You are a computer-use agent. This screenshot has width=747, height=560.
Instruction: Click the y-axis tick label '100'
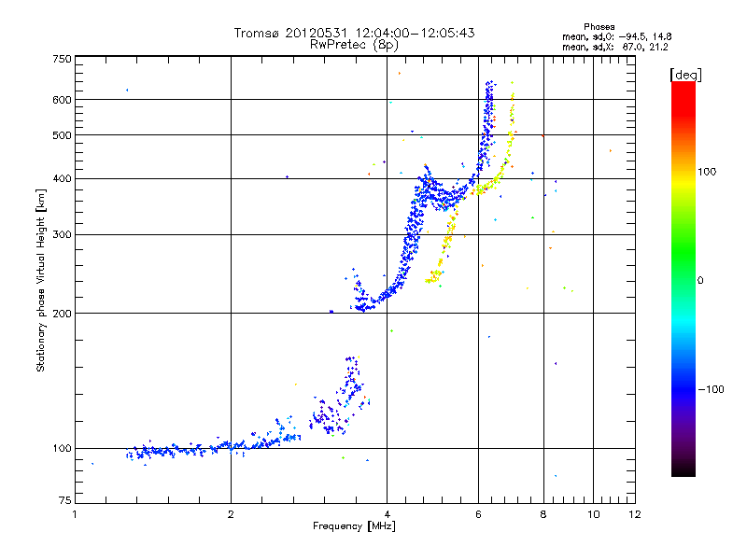tap(62, 449)
